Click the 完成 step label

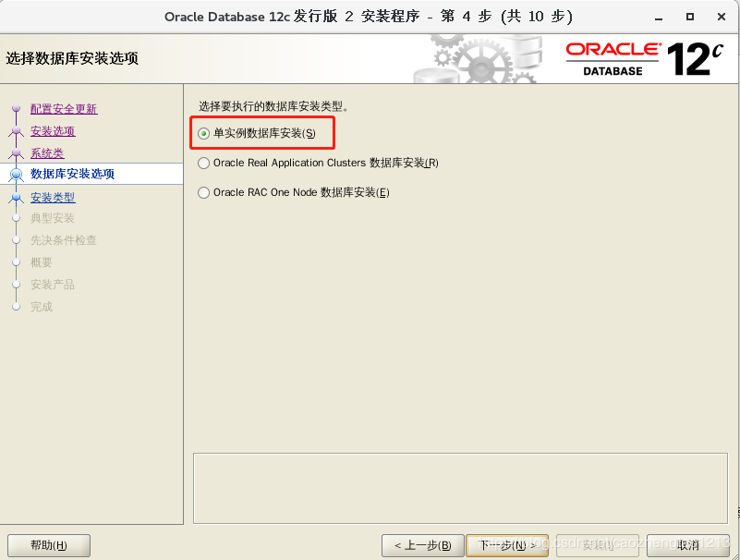pos(41,307)
